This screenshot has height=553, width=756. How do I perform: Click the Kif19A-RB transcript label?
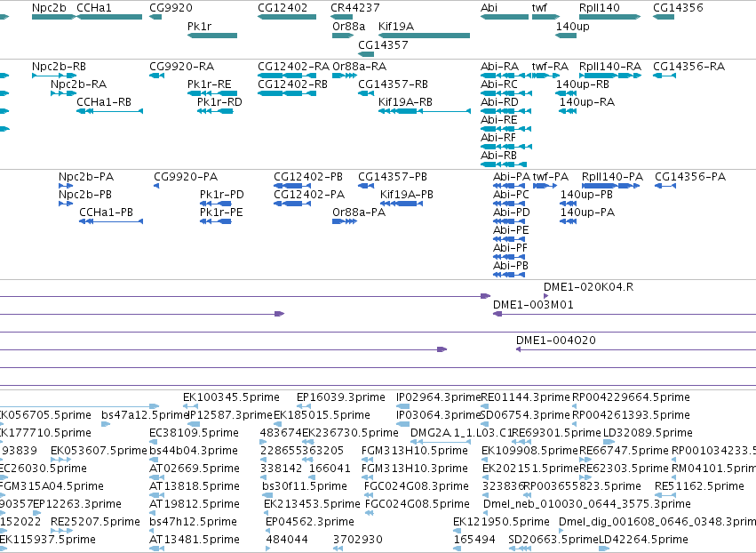[x=405, y=102]
